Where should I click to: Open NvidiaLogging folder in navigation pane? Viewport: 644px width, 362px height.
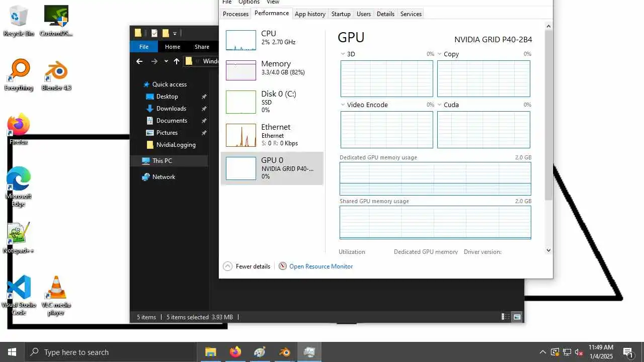tap(176, 145)
